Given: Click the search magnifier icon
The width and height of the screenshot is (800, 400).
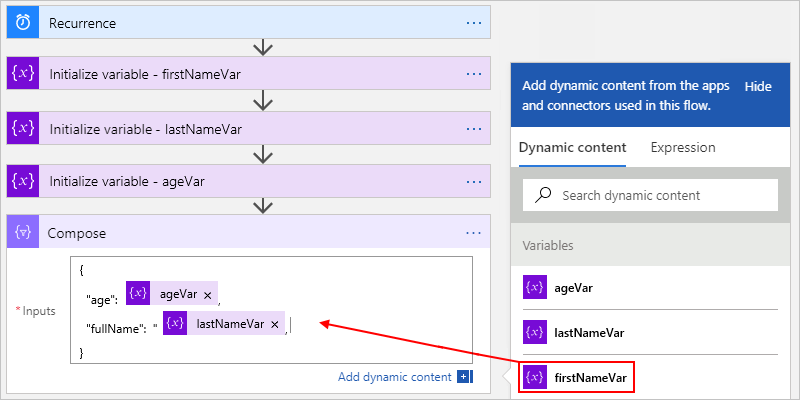Looking at the screenshot, I should tap(544, 195).
